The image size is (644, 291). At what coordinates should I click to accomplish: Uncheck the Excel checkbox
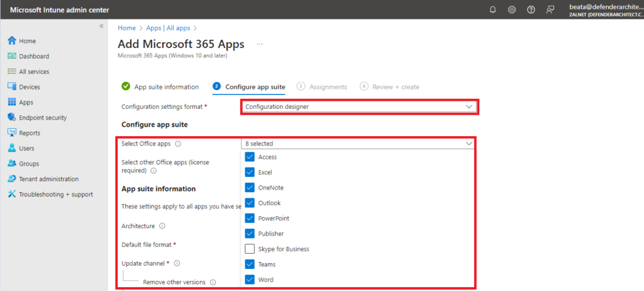[x=250, y=172]
